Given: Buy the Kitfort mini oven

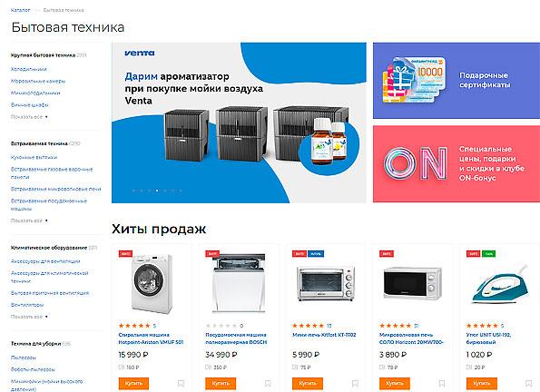Looking at the screenshot, I should [x=308, y=384].
